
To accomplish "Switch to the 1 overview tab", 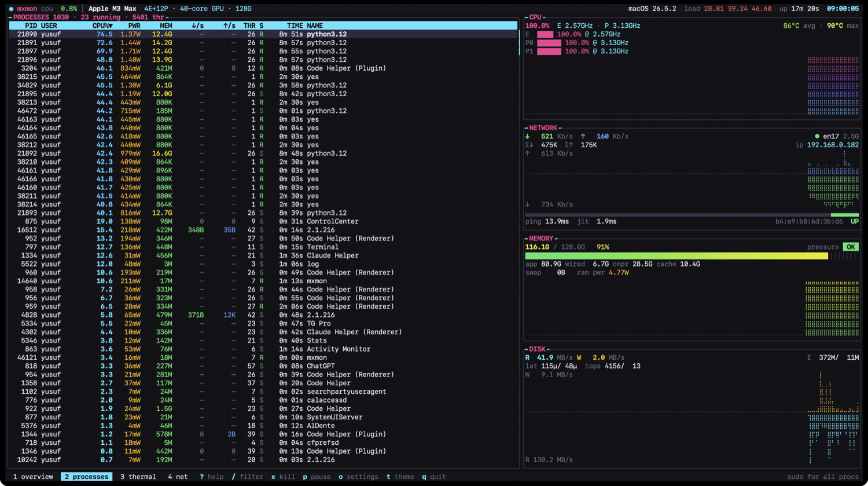I will pyautogui.click(x=33, y=477).
